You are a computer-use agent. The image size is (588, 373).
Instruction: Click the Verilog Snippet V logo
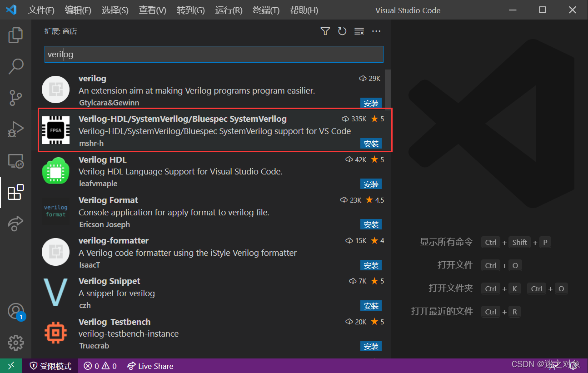click(x=55, y=292)
